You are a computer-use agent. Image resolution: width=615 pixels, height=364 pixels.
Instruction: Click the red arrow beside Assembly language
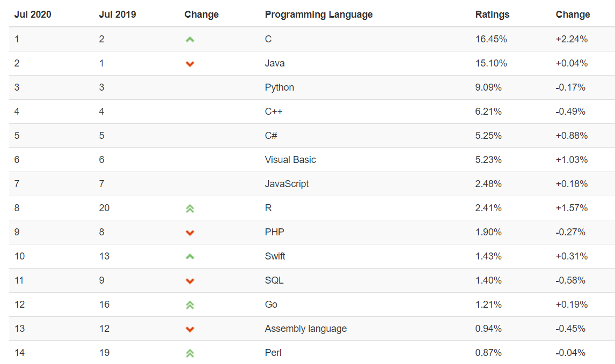tap(189, 329)
